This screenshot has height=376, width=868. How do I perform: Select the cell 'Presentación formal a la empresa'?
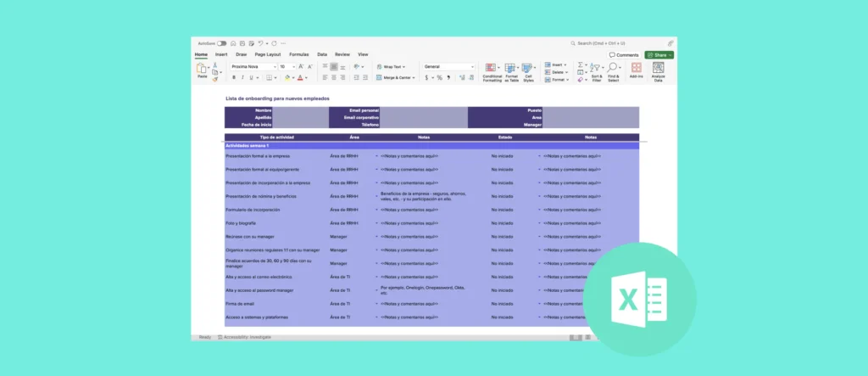pyautogui.click(x=276, y=156)
